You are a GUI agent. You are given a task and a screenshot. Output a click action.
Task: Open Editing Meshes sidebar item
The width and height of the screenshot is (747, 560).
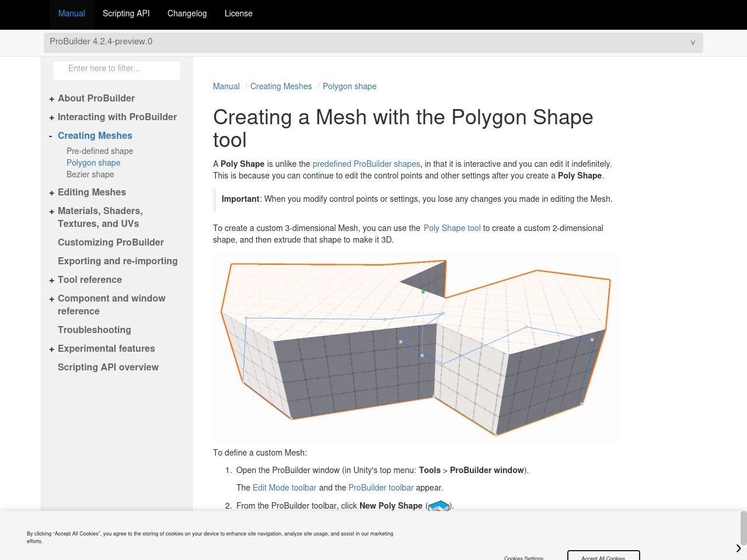92,192
